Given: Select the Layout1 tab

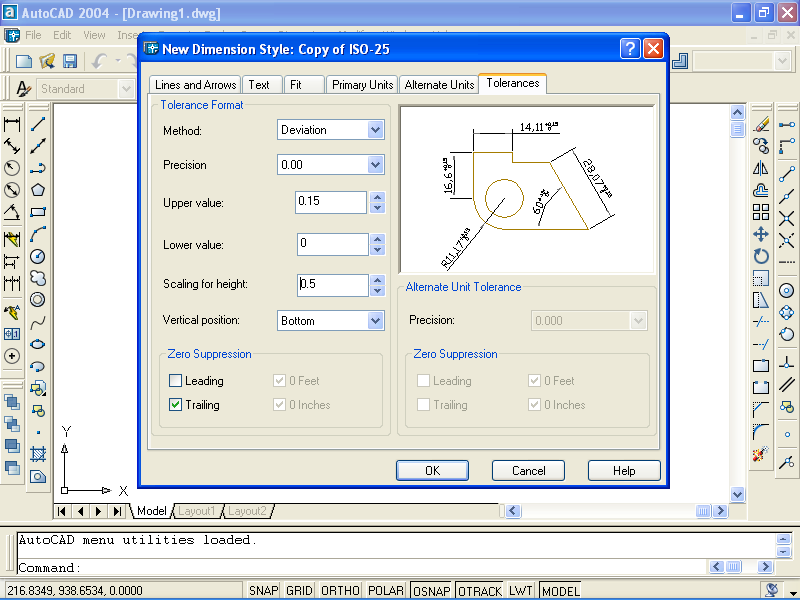Looking at the screenshot, I should point(196,511).
